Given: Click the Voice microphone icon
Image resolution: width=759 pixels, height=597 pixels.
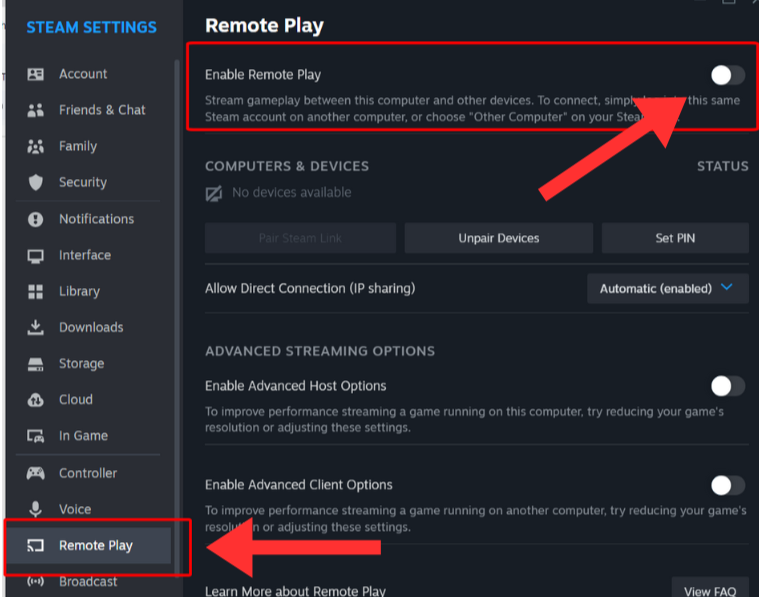Looking at the screenshot, I should [36, 509].
